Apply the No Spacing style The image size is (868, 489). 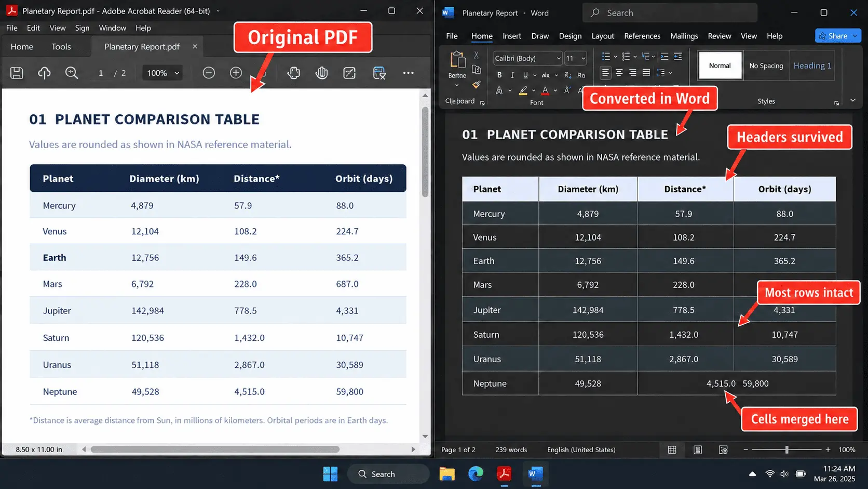point(766,65)
